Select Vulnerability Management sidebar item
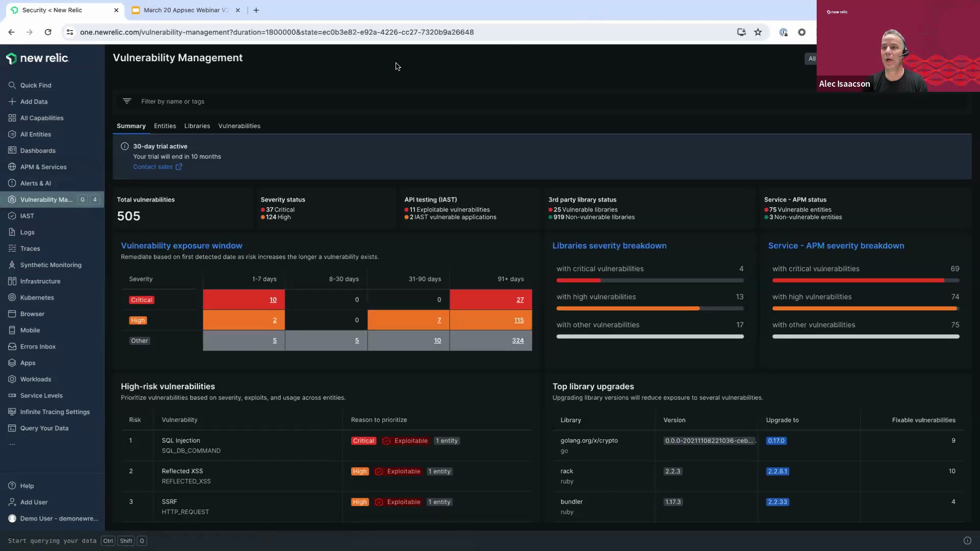Screen dimensions: 980x551 [52, 199]
